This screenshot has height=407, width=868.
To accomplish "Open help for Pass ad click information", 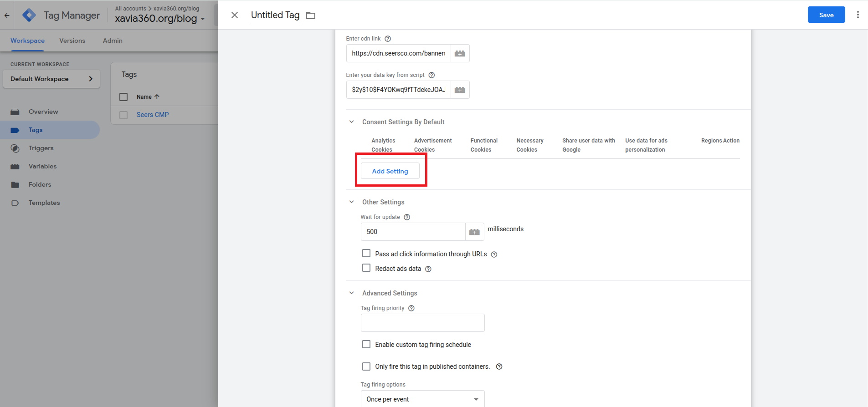I will [x=494, y=254].
